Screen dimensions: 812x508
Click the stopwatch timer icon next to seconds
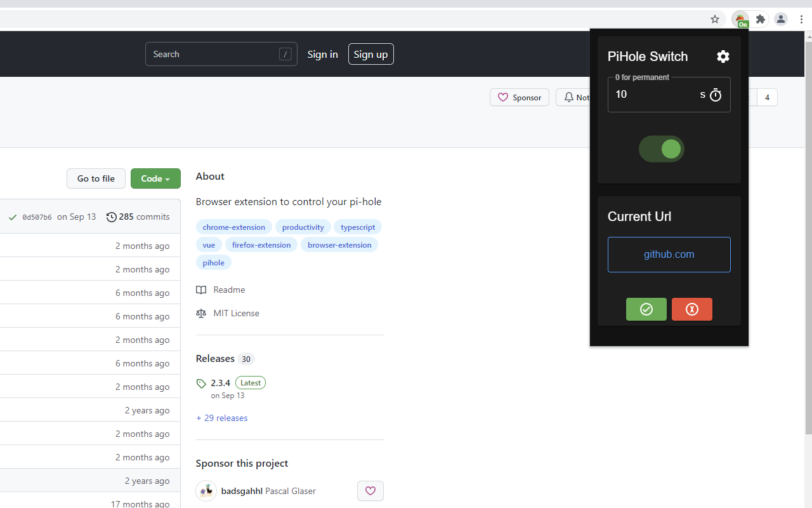(x=716, y=95)
